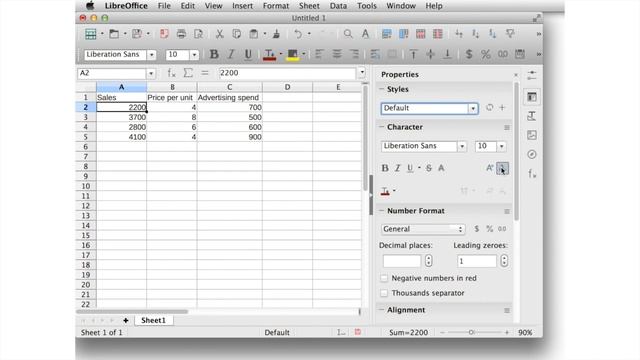Screen dimensions: 640x360
Task: Open sidebar font size 10 dropdown
Action: [x=502, y=146]
